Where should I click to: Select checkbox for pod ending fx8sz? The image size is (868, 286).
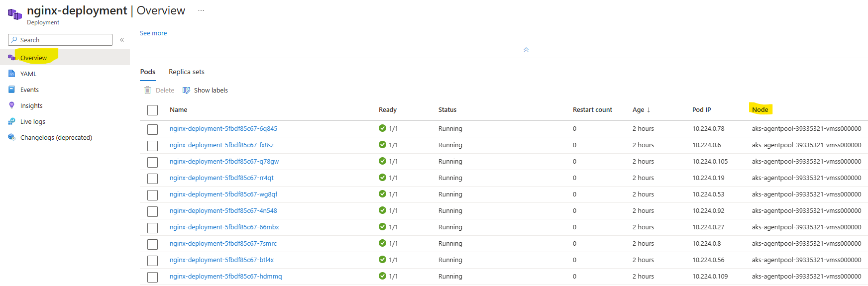pos(153,146)
